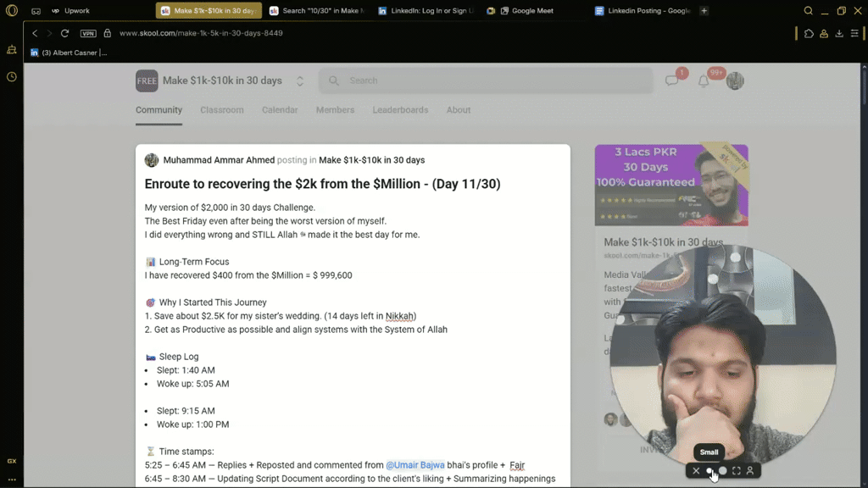Open the GX Corner sidebar icon
Image resolution: width=868 pixels, height=488 pixels.
tap(12, 50)
